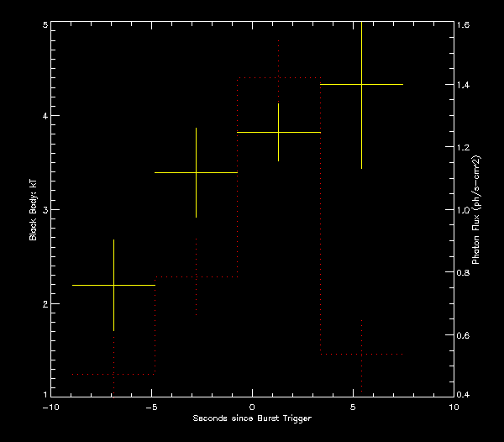Click the 3 tick label on the left axis
504x442 pixels.
[x=44, y=210]
